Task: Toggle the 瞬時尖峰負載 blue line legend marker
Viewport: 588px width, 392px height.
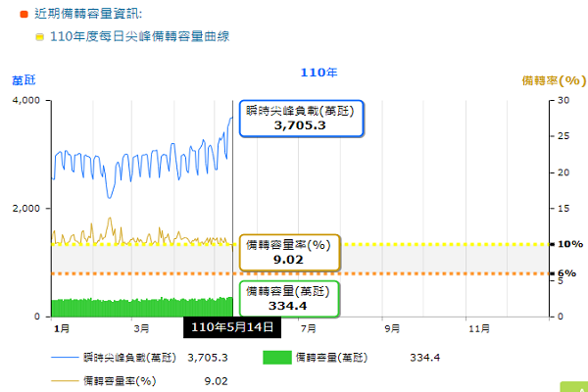Action: click(x=64, y=358)
